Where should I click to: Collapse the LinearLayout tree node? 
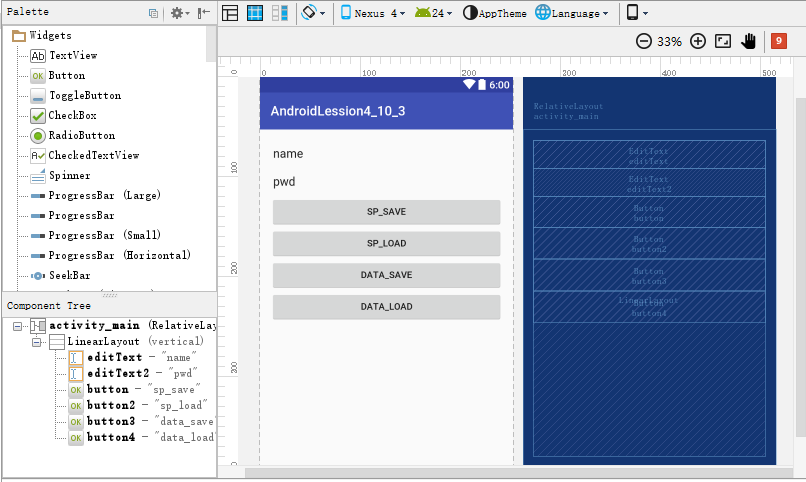[x=36, y=342]
